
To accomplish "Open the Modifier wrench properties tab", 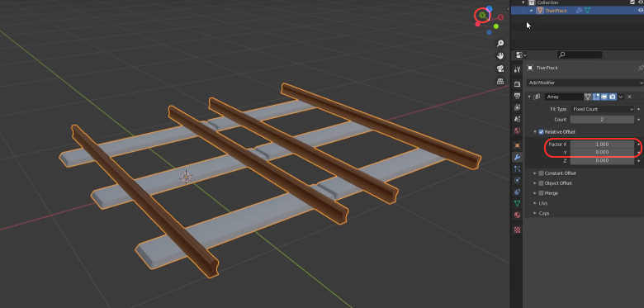I will [518, 157].
